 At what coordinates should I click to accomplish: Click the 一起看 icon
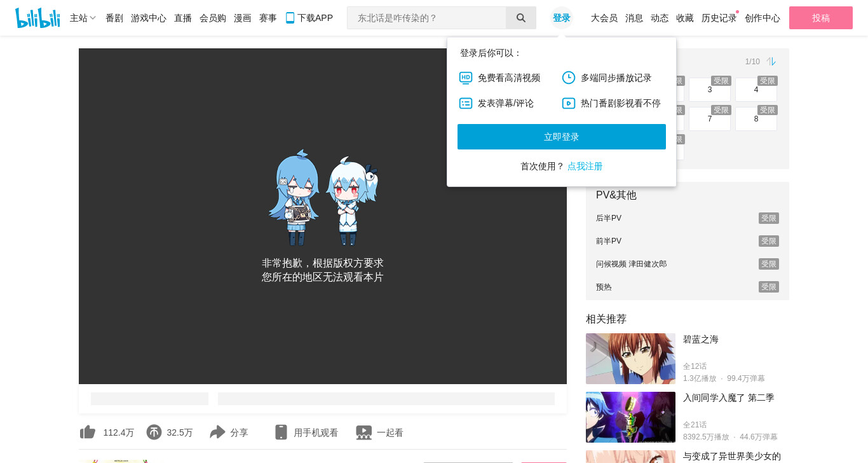[364, 432]
